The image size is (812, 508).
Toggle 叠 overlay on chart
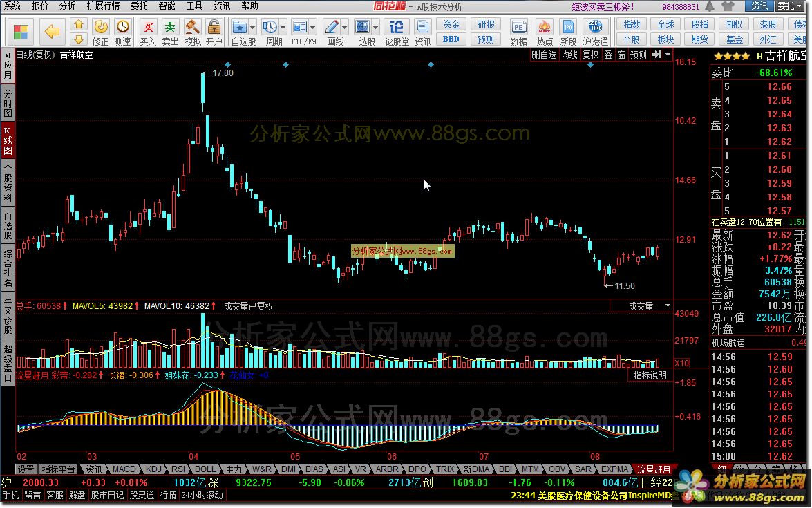pyautogui.click(x=609, y=55)
